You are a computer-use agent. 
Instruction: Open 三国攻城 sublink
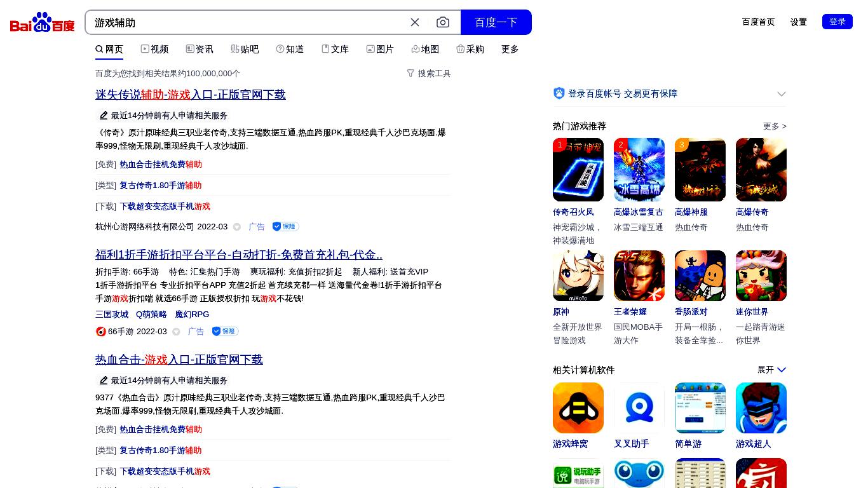pyautogui.click(x=112, y=315)
